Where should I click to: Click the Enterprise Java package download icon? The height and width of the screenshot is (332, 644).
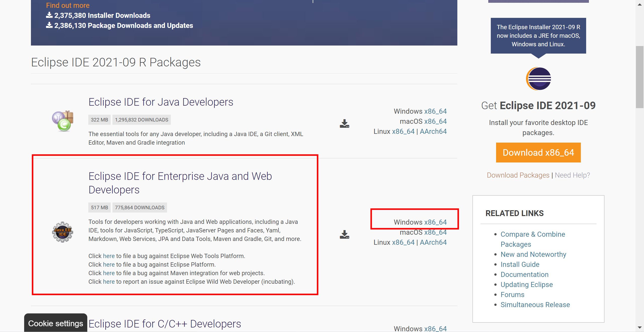pos(344,234)
